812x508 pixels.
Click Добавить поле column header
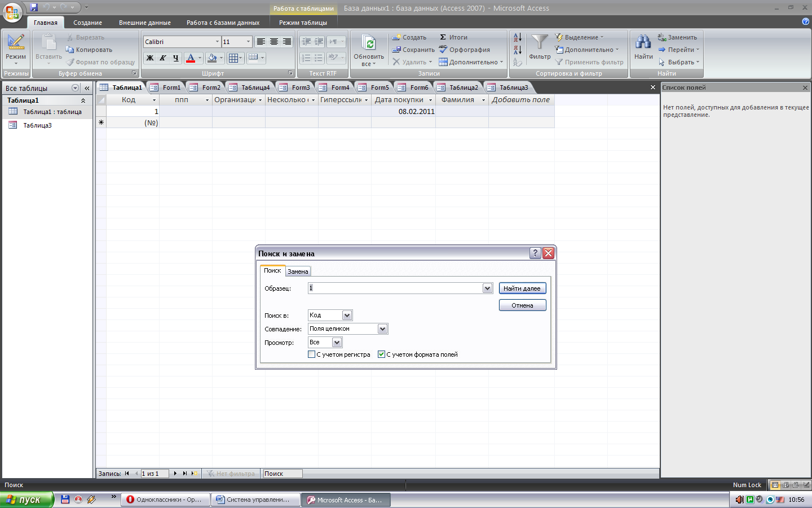[x=521, y=100]
